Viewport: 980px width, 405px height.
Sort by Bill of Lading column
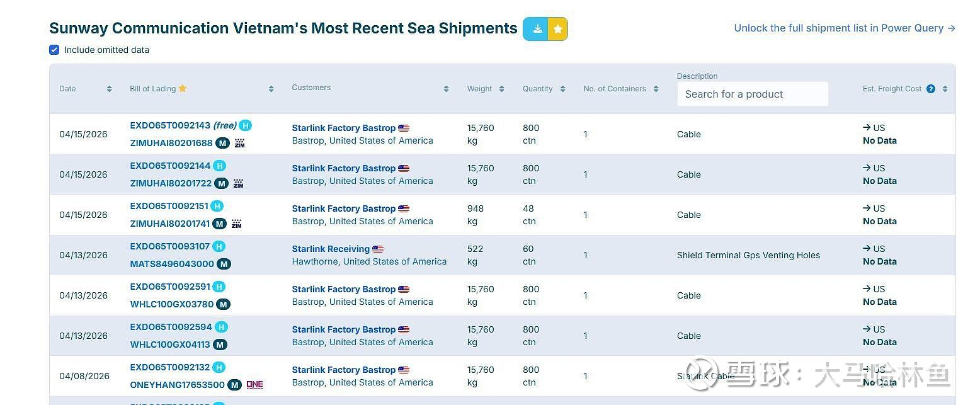(x=271, y=89)
